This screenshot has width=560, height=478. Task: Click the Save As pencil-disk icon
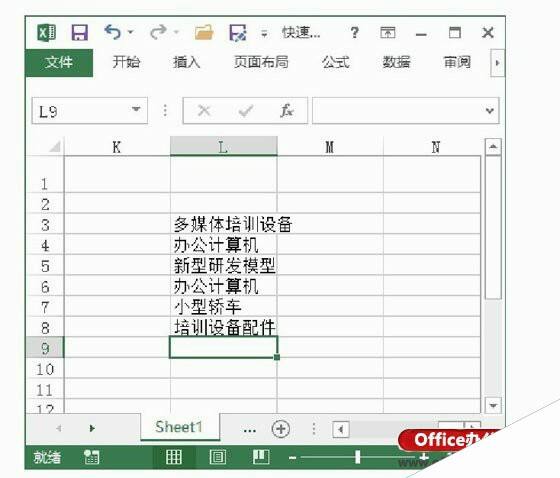[238, 33]
